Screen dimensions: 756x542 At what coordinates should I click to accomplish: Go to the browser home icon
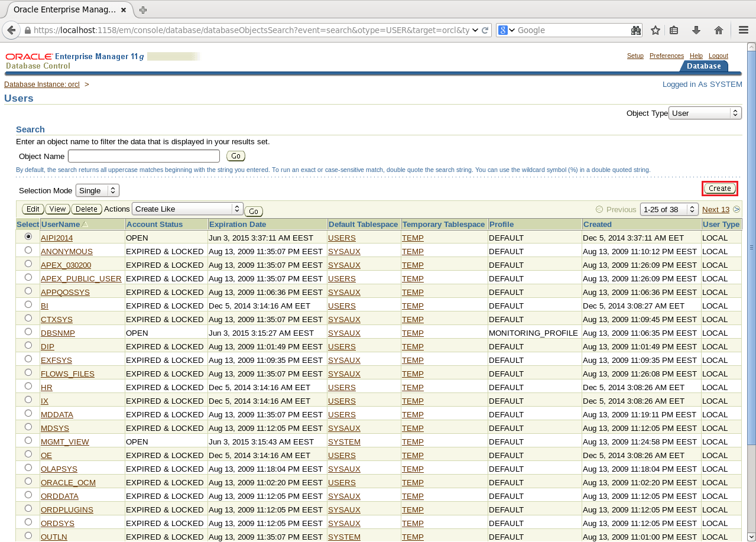pos(719,30)
